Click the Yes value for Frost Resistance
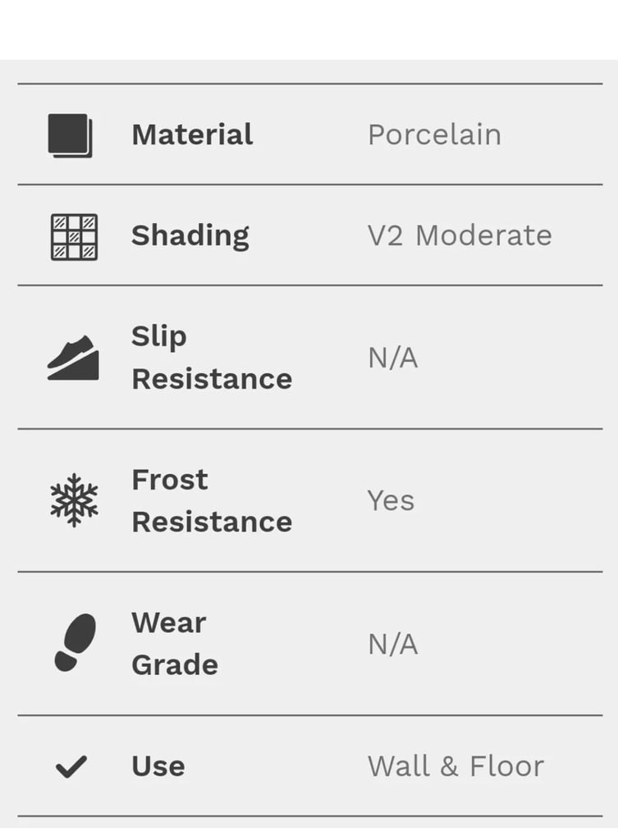This screenshot has height=840, width=618. (391, 501)
